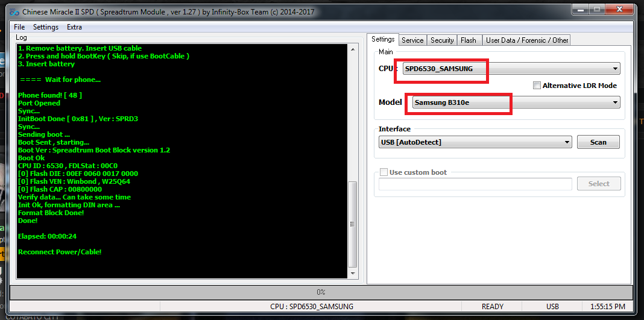Click the 1:55:15 PM status bar clock

click(x=607, y=307)
